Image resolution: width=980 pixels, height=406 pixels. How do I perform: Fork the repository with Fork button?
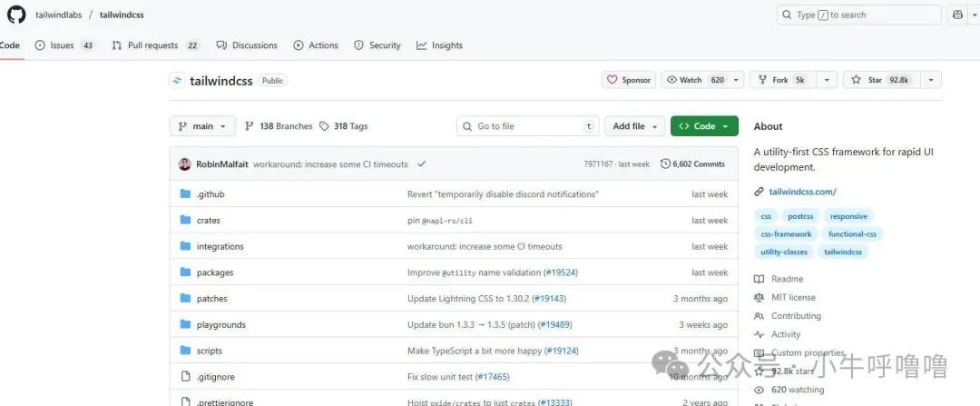781,80
